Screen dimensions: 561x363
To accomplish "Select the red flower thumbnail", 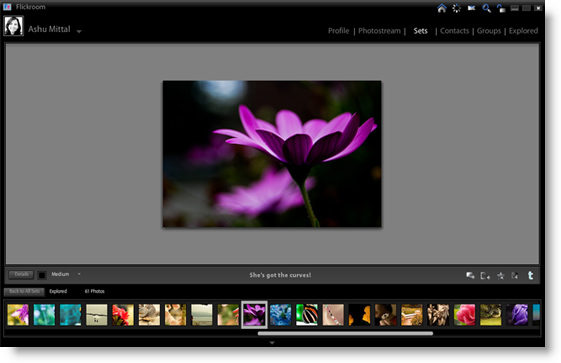I will 123,315.
